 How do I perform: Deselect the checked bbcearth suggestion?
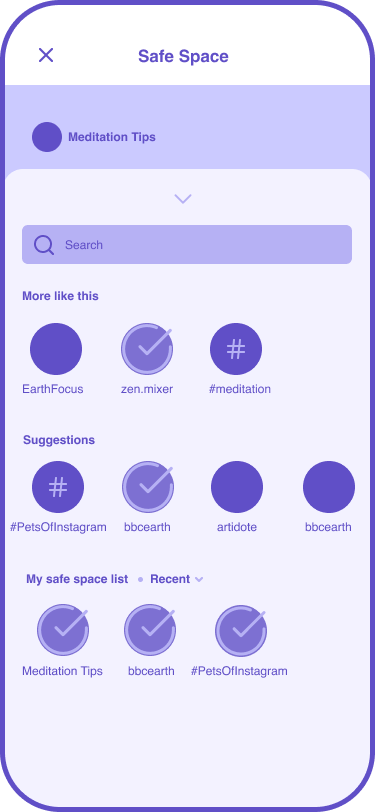click(x=148, y=487)
